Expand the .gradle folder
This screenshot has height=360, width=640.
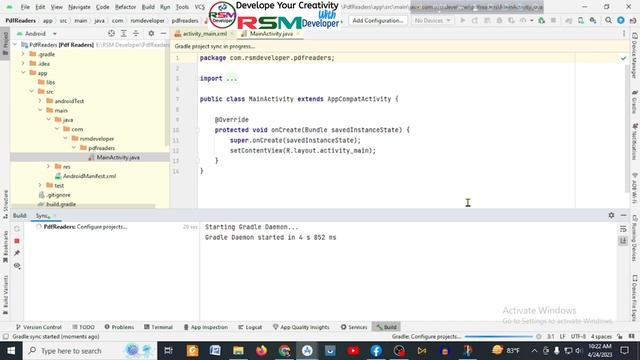coord(23,54)
